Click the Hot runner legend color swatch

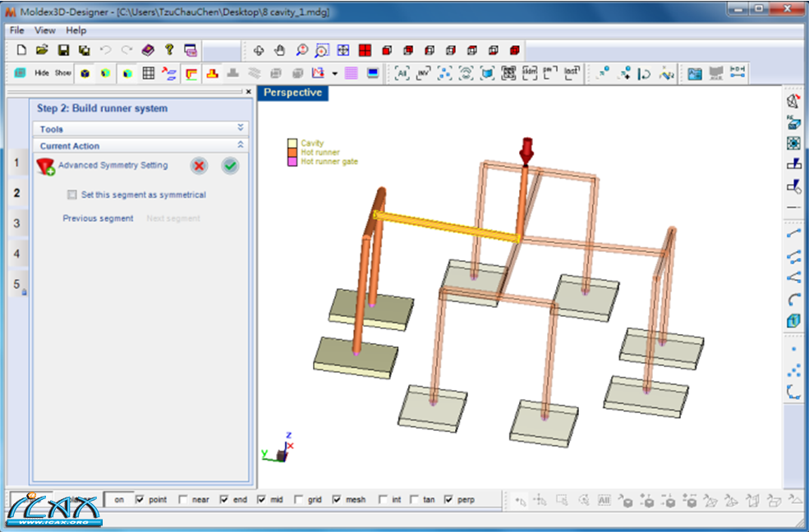click(292, 153)
